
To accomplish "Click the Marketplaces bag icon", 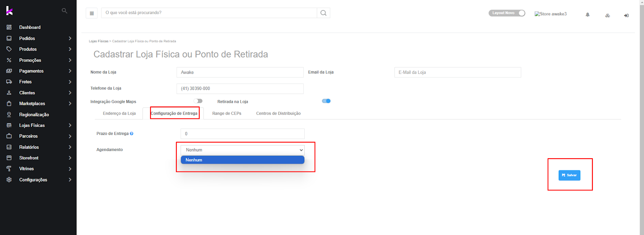I will click(x=9, y=104).
